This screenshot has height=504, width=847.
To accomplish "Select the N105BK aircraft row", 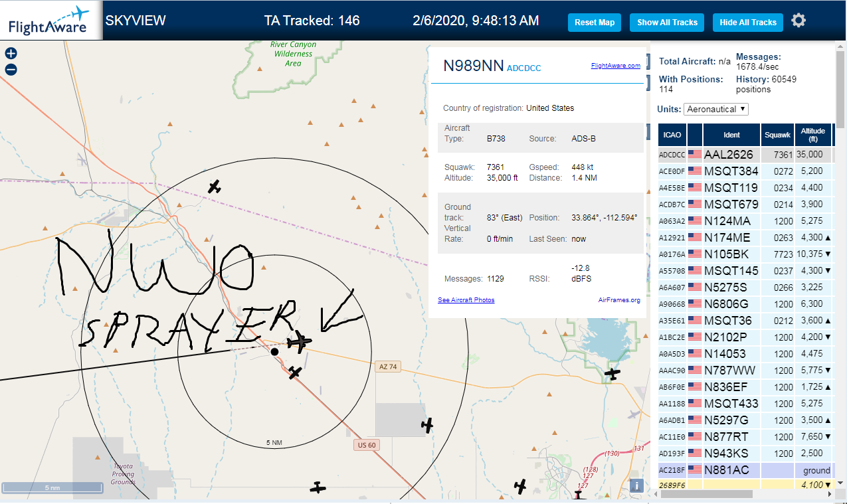I will [x=746, y=254].
